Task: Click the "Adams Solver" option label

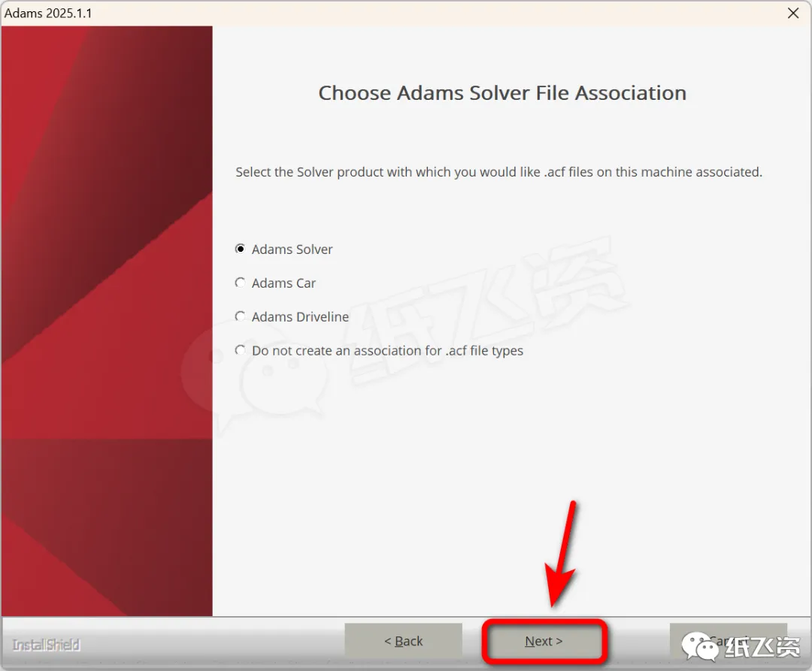Action: (x=292, y=249)
